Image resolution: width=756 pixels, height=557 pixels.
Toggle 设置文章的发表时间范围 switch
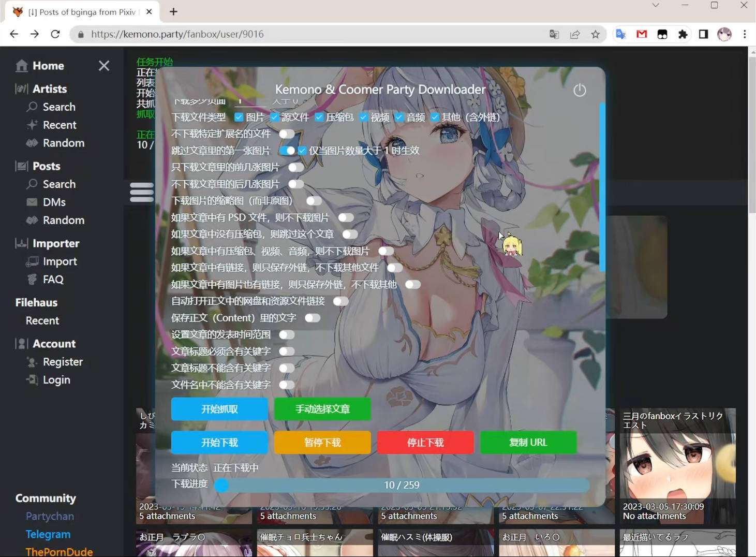pyautogui.click(x=287, y=335)
